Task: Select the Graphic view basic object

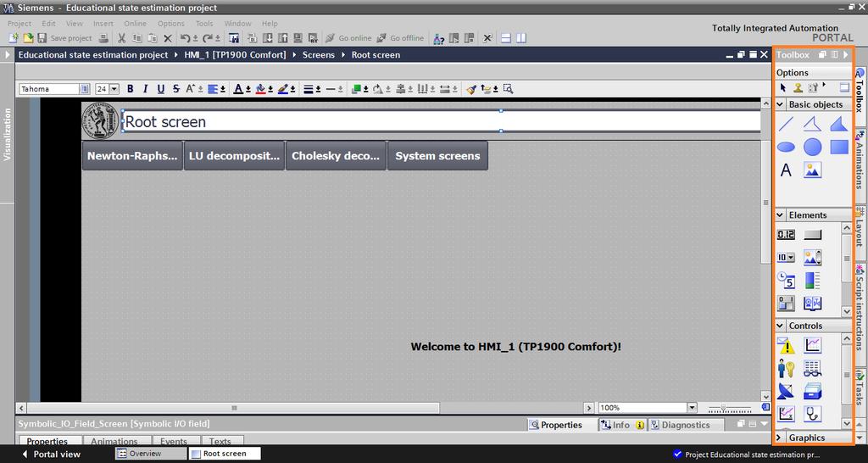Action: pyautogui.click(x=812, y=170)
